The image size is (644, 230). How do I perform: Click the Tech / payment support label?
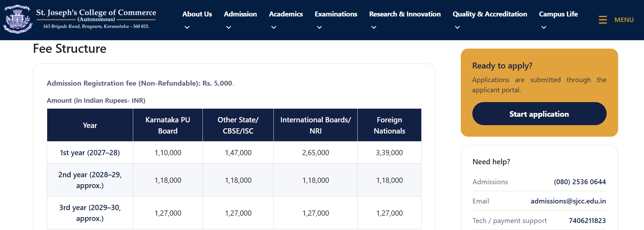509,221
